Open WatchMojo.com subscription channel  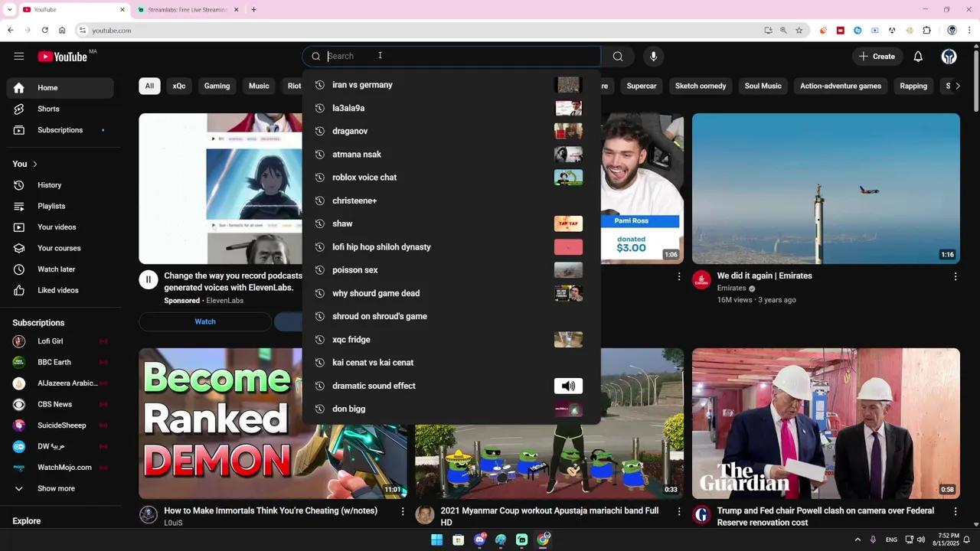click(x=60, y=468)
